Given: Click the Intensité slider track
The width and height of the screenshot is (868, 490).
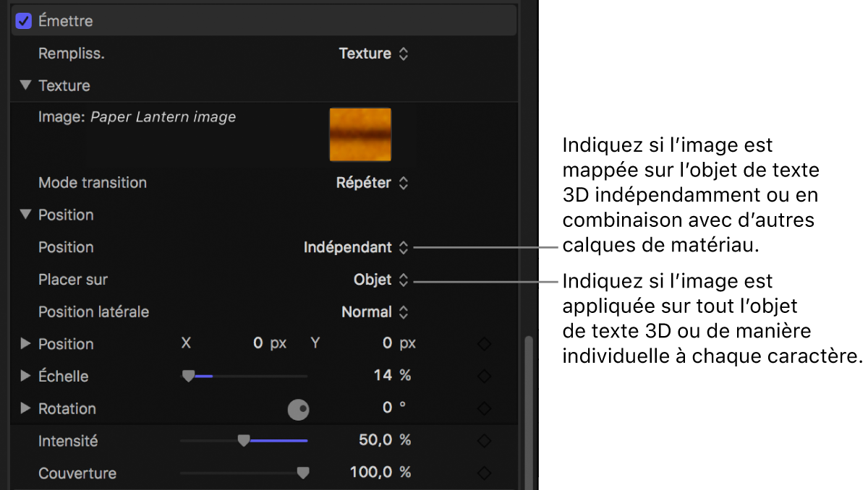Looking at the screenshot, I should (x=244, y=440).
